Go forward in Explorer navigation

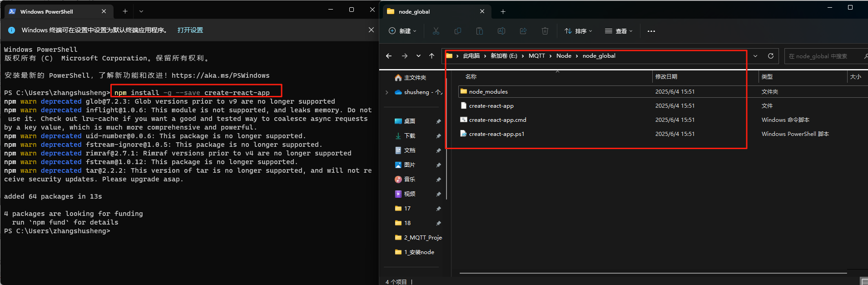pyautogui.click(x=404, y=56)
